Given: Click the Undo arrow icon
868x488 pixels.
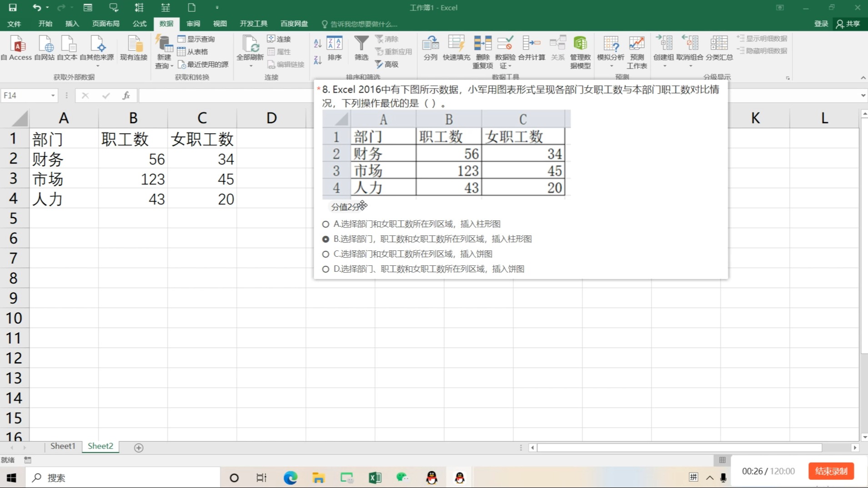Looking at the screenshot, I should (36, 7).
